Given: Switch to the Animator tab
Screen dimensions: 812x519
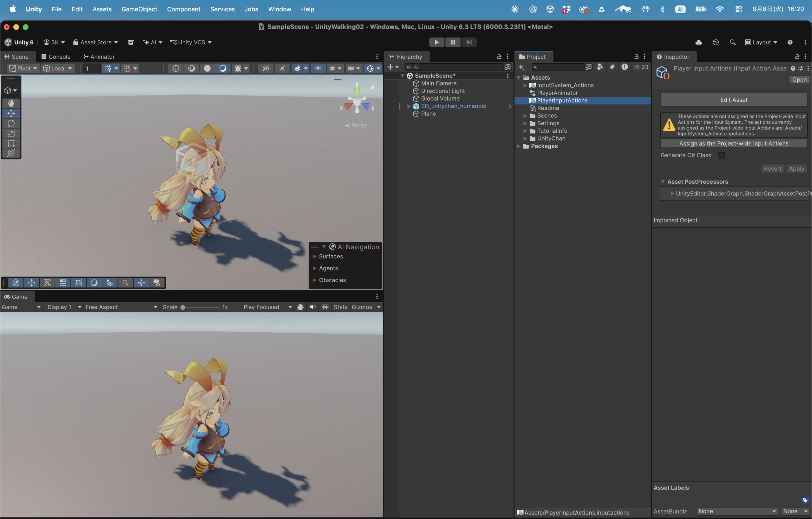Looking at the screenshot, I should [99, 57].
